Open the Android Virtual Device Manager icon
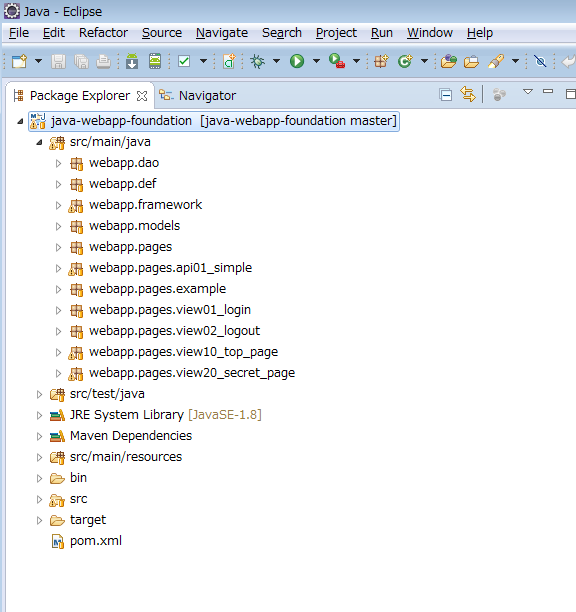Viewport: 576px width, 612px height. (x=155, y=61)
